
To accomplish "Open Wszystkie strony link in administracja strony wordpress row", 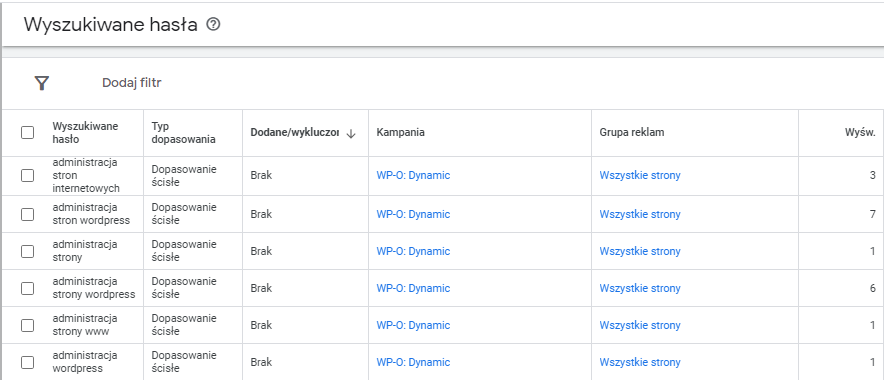I will click(x=640, y=288).
